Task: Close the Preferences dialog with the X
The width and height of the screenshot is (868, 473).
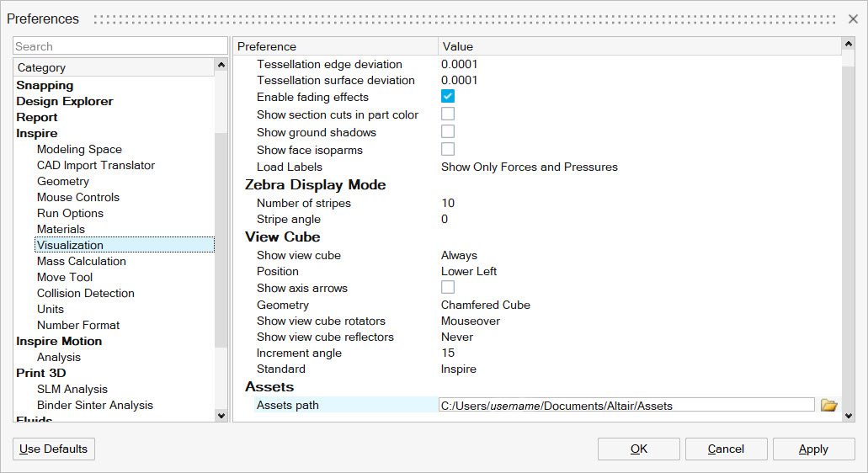Action: tap(853, 19)
